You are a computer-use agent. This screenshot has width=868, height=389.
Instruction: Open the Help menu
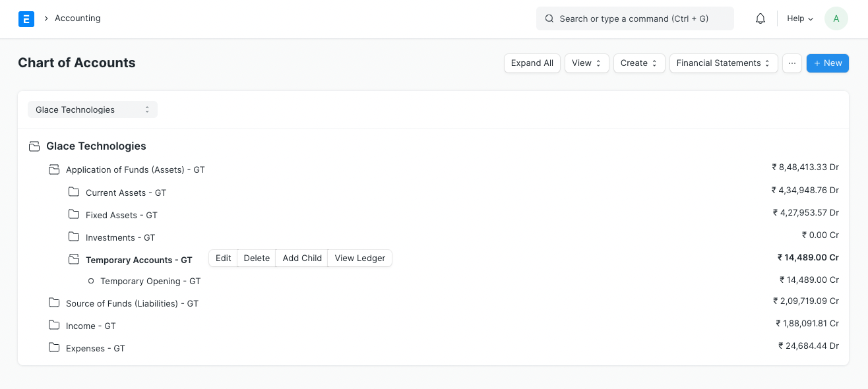(799, 18)
